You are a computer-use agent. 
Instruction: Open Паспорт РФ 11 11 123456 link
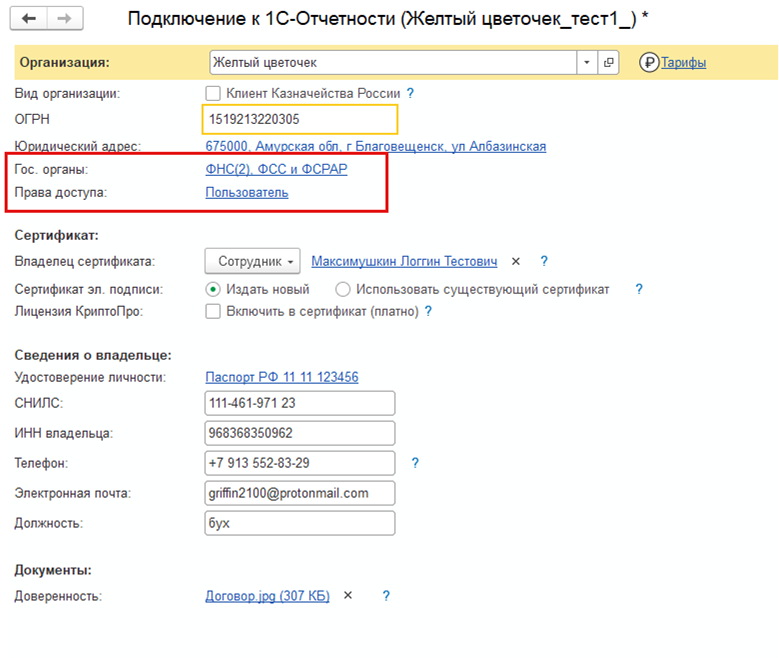pos(282,377)
